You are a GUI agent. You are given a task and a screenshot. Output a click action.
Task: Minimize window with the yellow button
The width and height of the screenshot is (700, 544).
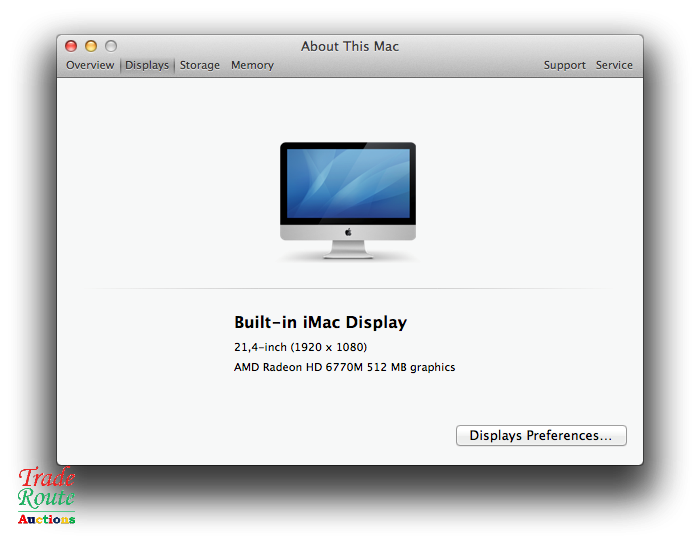(x=91, y=46)
